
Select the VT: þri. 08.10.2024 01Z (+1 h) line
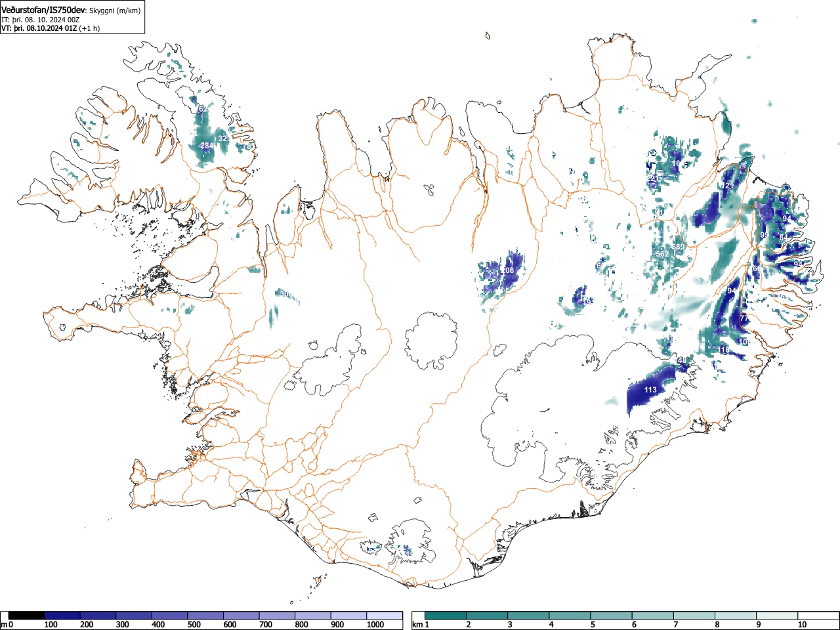click(50, 28)
